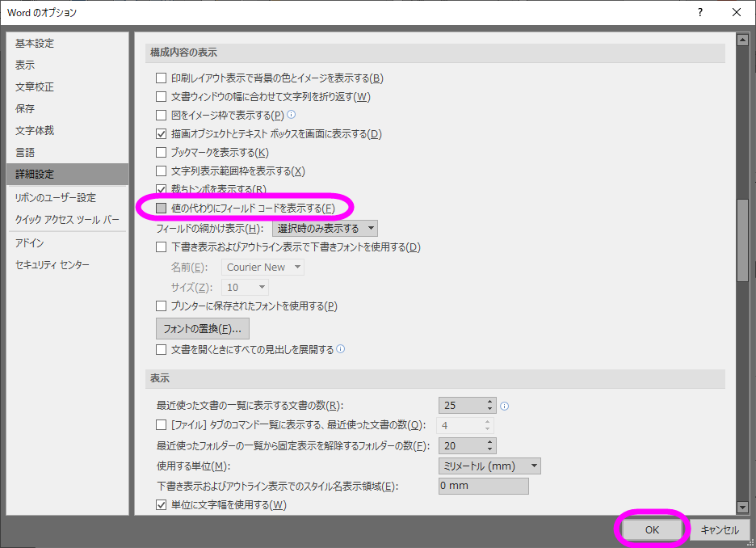The width and height of the screenshot is (756, 548).
Task: Click the scrollbar down arrow
Action: 742,507
